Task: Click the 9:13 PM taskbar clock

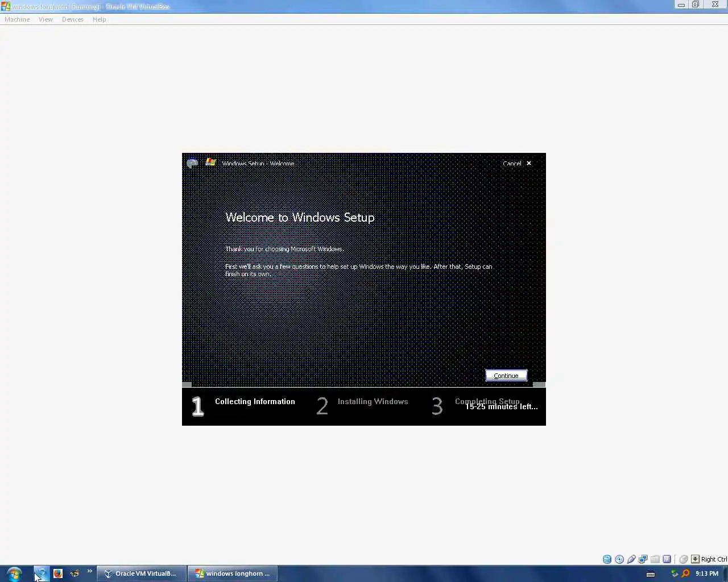Action: point(707,573)
